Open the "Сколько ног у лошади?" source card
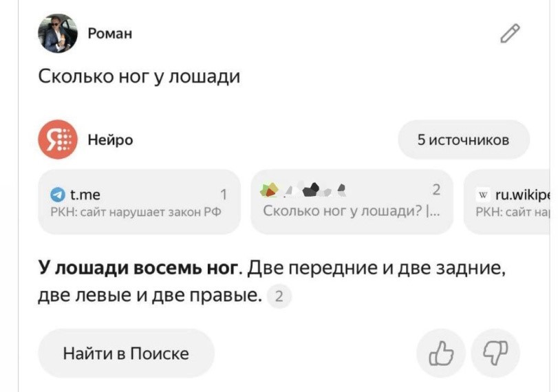 [352, 202]
